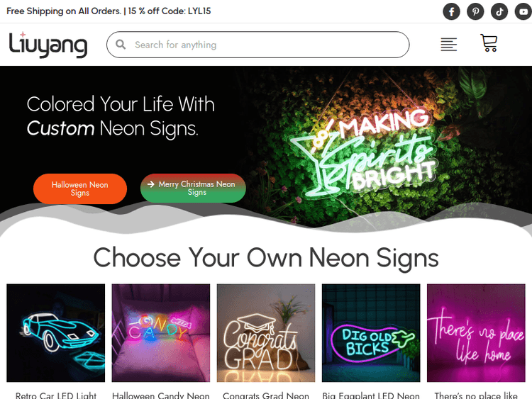Screen dimensions: 532x399
Task: Click the search magnifier icon
Action: 121,45
